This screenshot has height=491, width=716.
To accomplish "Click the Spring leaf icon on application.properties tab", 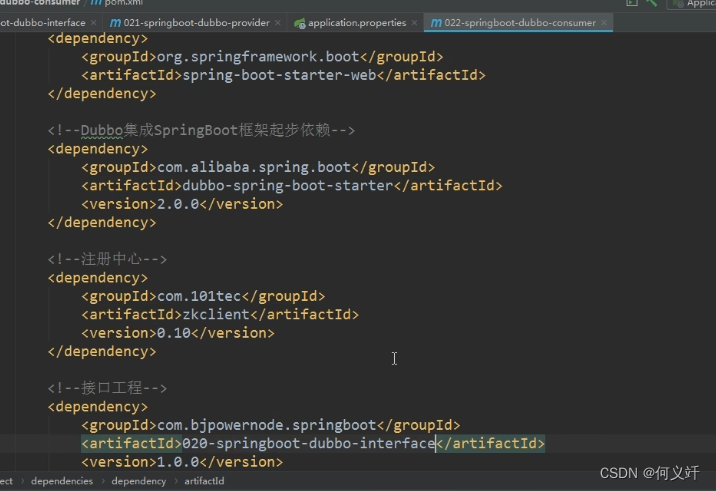I will [300, 23].
